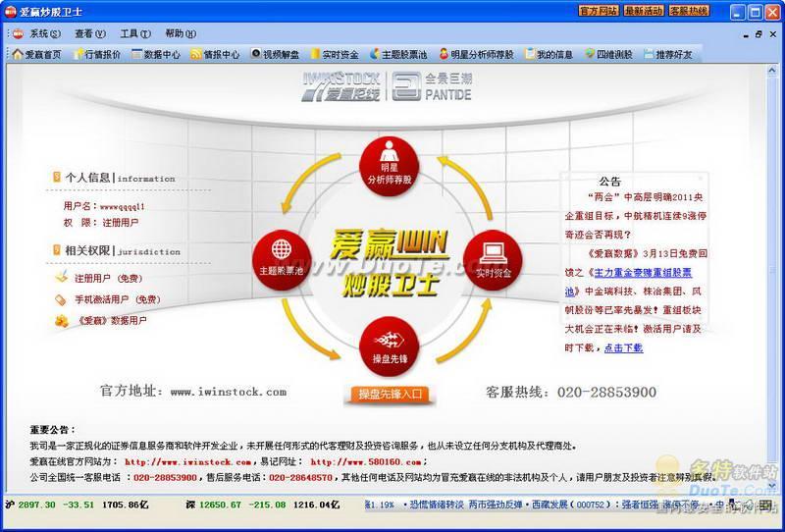Screen dimensions: 785x532
Task: Click 深 turnover 1216.04亿 in status bar
Action: (x=316, y=505)
